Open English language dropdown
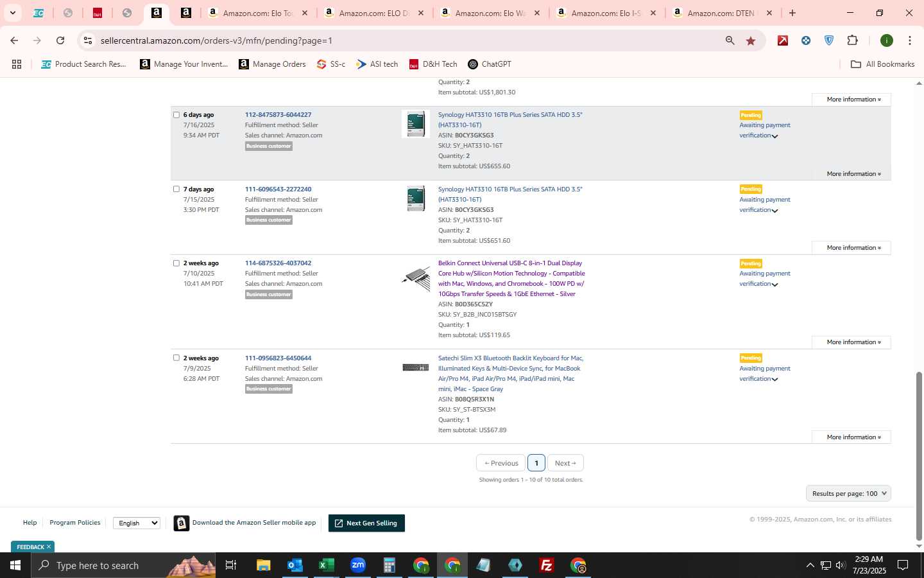 [136, 523]
